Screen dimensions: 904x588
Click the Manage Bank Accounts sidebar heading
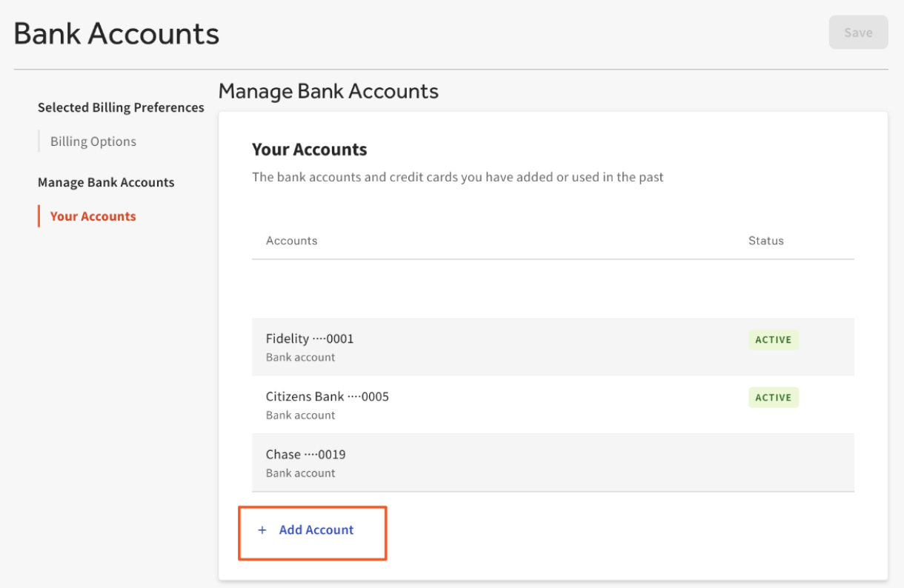click(x=106, y=182)
